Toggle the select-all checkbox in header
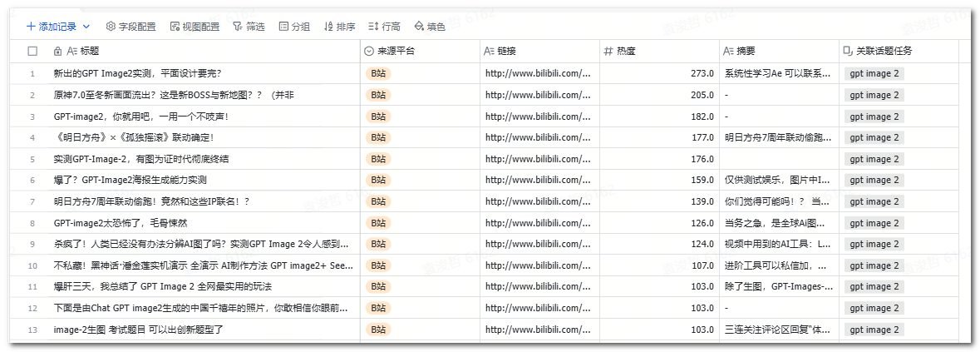 [x=32, y=52]
